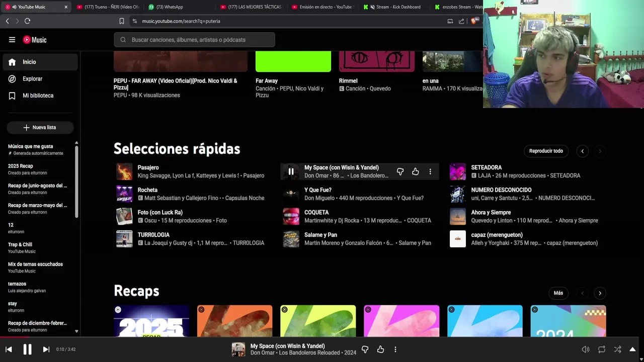This screenshot has height=362, width=644.
Task: Click Reproducir todo button
Action: click(x=546, y=151)
